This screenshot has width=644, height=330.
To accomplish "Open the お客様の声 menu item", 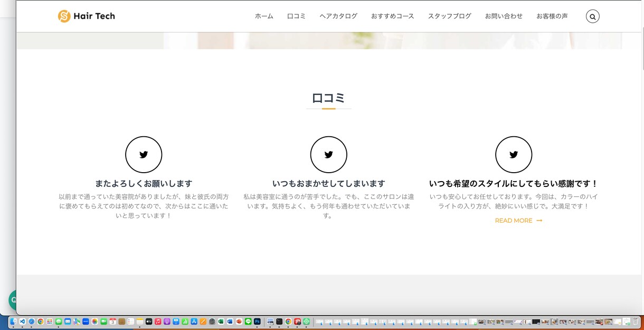I will 552,16.
